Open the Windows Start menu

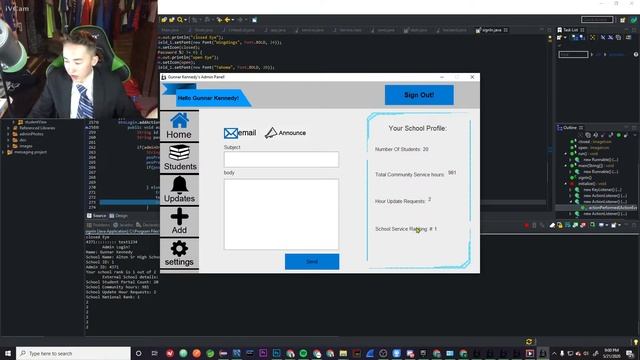pyautogui.click(x=8, y=353)
